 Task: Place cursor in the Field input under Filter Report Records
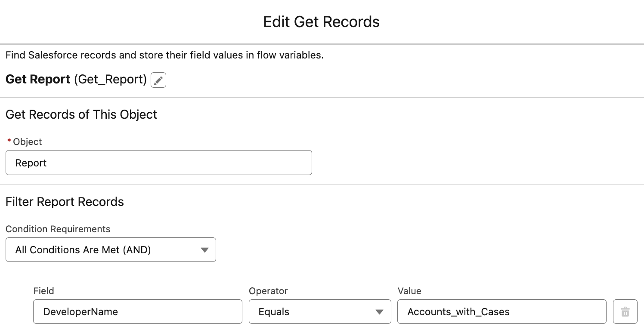click(137, 311)
